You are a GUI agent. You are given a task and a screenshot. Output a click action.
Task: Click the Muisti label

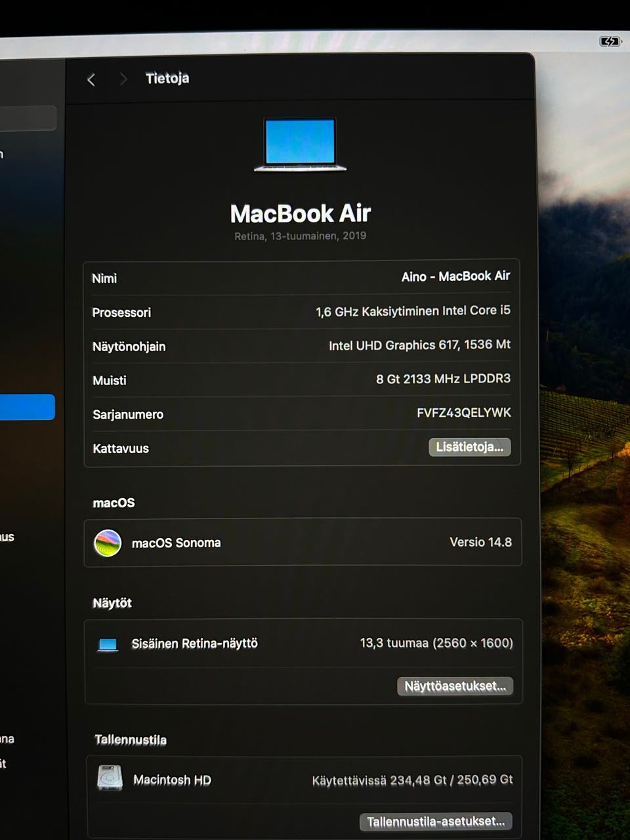coord(110,381)
